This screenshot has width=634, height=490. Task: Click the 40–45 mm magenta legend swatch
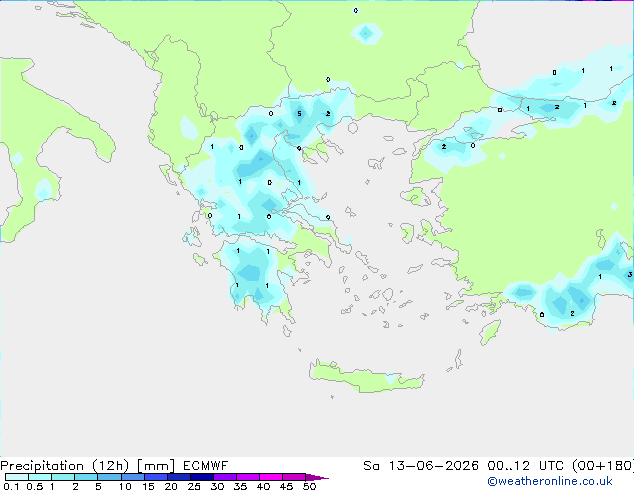pos(271,477)
